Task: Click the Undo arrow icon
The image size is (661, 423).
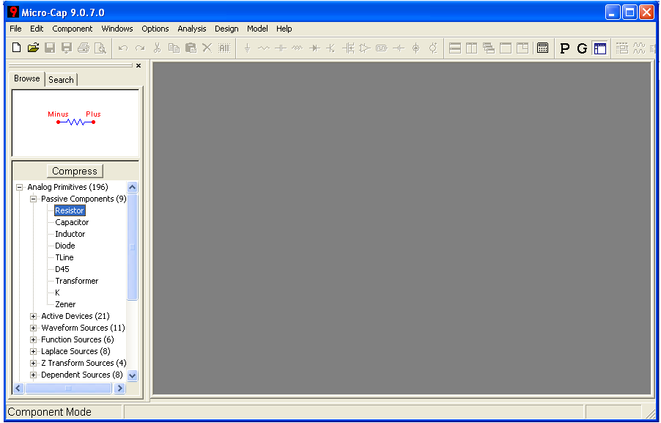Action: pos(123,48)
